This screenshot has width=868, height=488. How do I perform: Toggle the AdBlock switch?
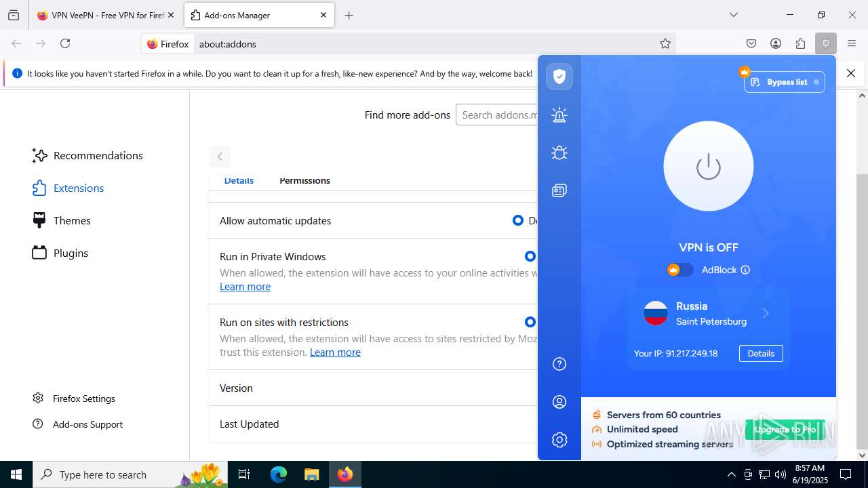click(680, 270)
